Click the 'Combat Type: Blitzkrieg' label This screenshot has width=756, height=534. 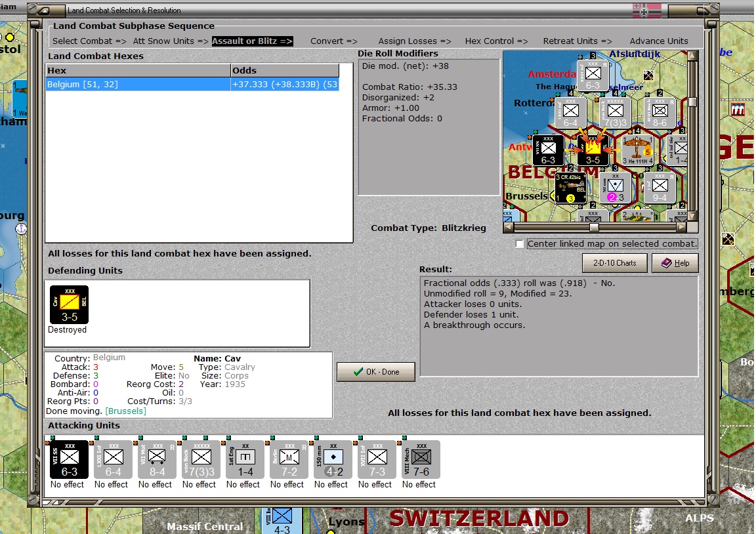[428, 228]
